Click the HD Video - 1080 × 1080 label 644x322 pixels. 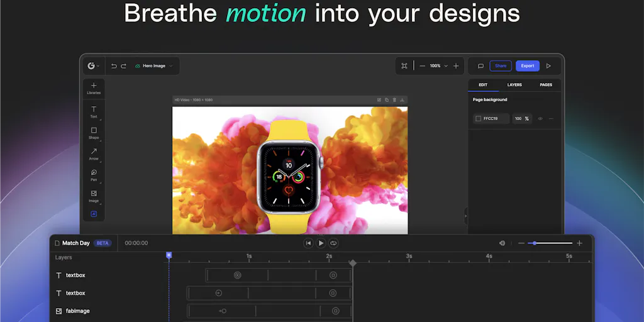point(194,100)
